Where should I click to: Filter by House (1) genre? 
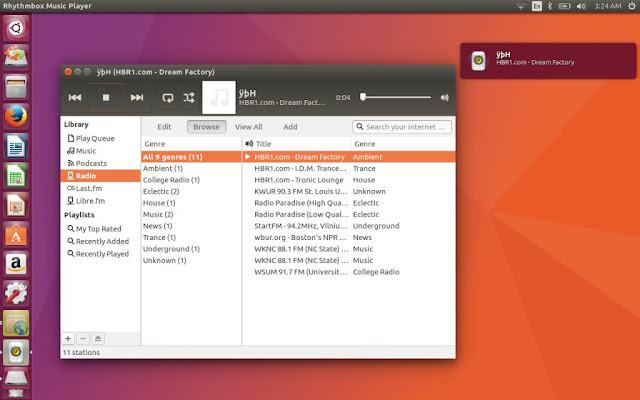[191, 203]
